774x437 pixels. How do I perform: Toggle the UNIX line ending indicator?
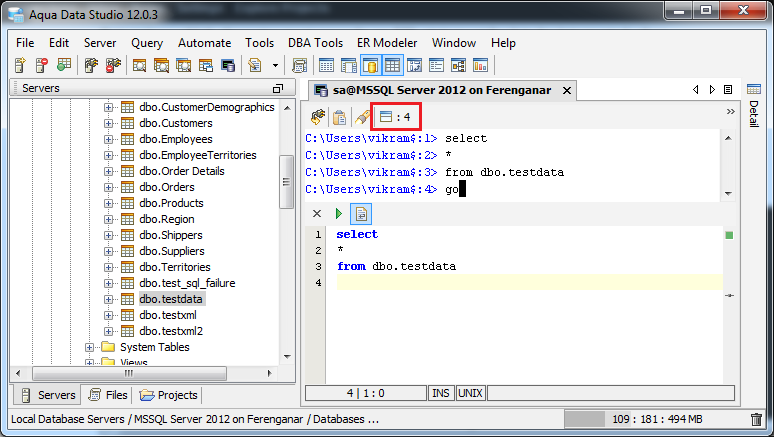point(470,394)
